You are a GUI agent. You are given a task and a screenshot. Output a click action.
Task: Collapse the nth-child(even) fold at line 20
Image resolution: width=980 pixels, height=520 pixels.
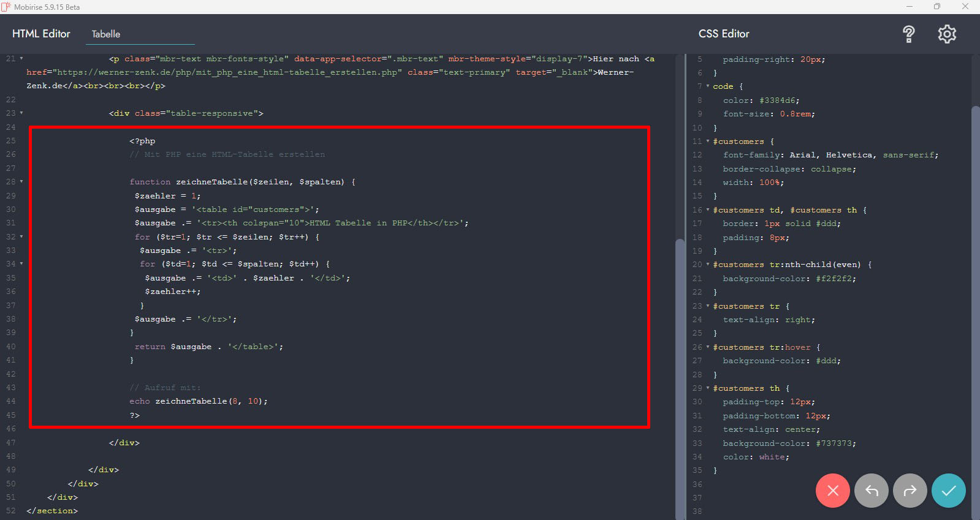(x=708, y=265)
